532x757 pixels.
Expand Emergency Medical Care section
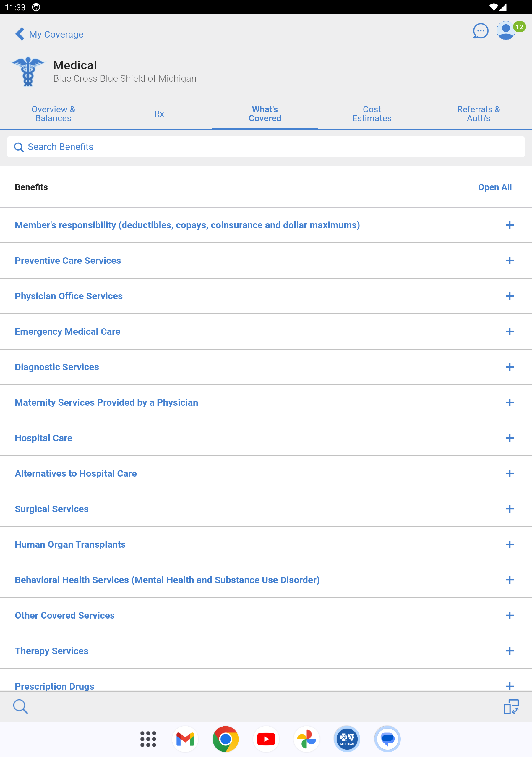509,331
